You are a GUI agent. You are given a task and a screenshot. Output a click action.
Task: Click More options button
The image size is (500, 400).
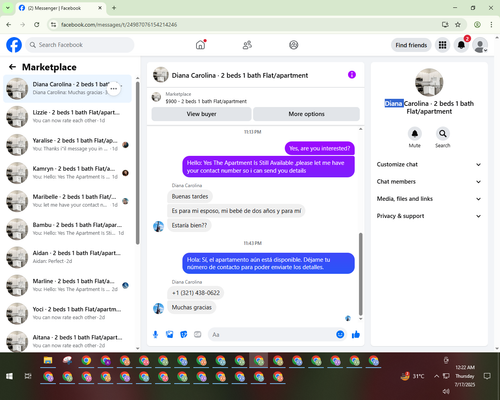306,114
